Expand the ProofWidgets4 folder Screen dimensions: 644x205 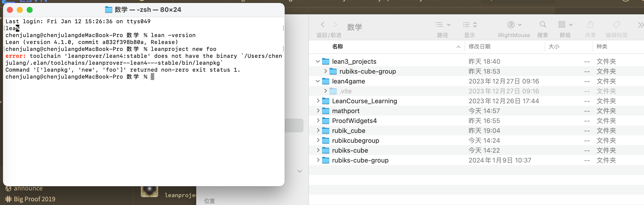coord(318,121)
